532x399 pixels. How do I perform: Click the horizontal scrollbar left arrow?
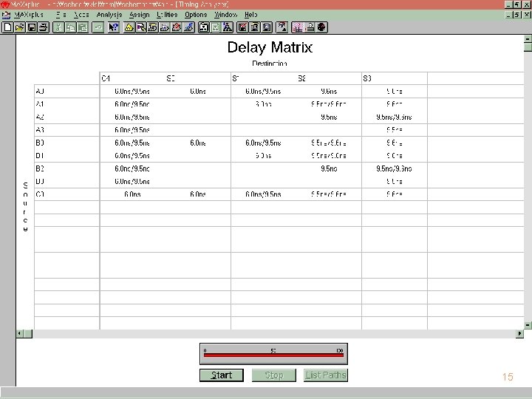[20, 333]
